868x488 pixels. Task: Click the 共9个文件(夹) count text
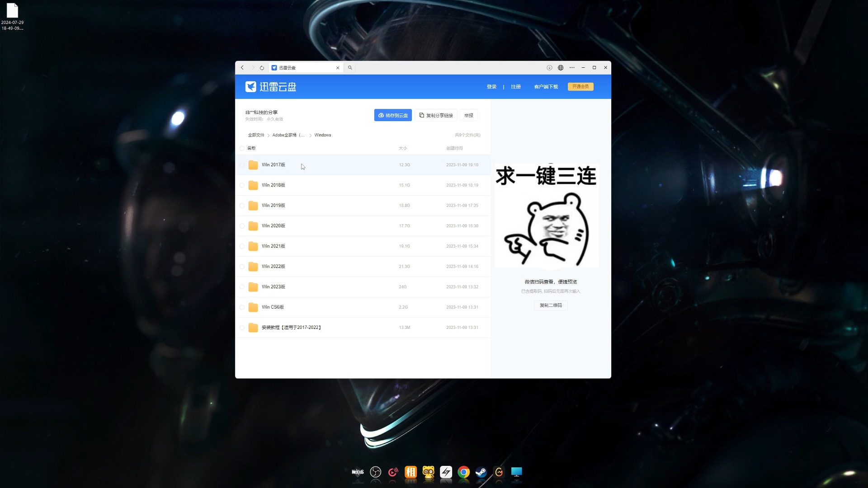(467, 135)
